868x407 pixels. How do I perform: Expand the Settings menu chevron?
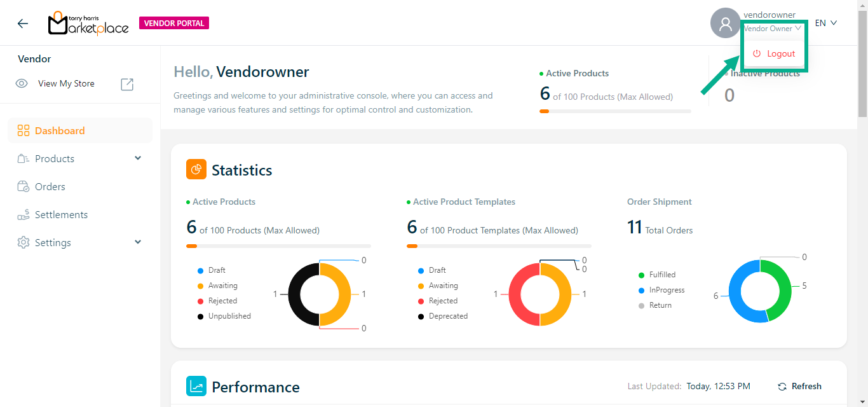coord(138,242)
